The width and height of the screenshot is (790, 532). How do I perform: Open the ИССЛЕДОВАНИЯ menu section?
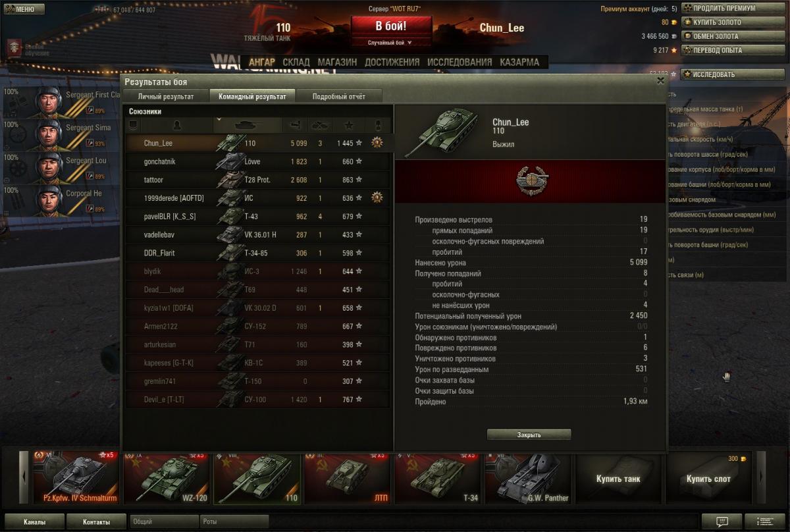pyautogui.click(x=460, y=62)
